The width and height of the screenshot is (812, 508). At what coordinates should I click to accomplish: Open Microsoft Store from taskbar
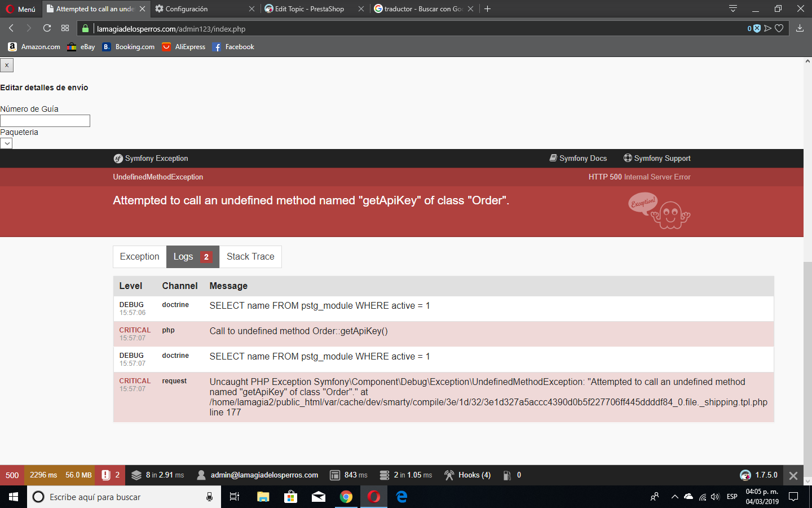[x=291, y=497]
